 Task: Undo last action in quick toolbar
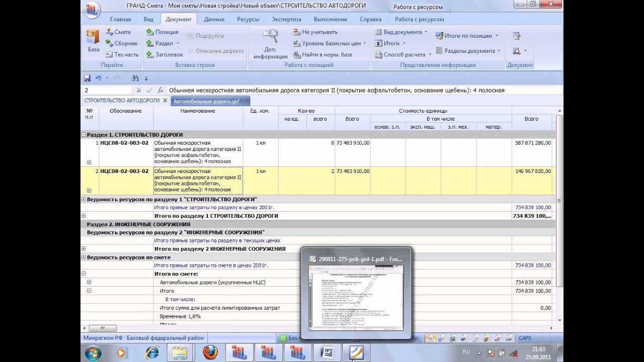[x=98, y=78]
